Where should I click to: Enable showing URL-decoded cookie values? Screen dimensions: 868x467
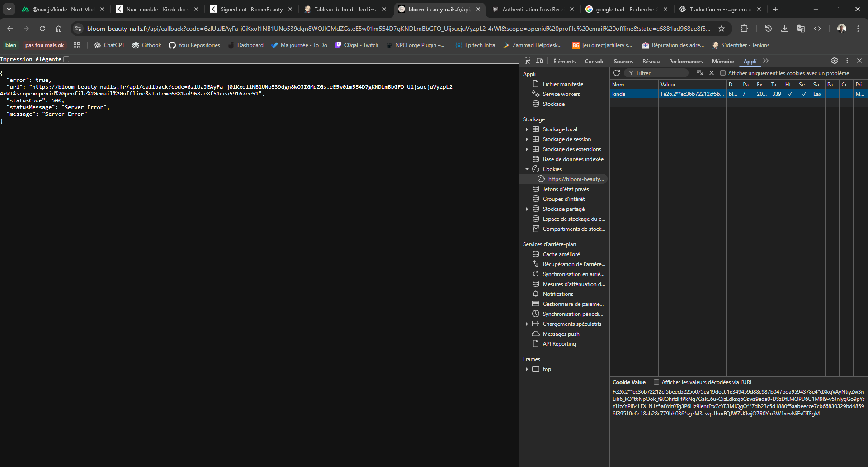point(656,382)
